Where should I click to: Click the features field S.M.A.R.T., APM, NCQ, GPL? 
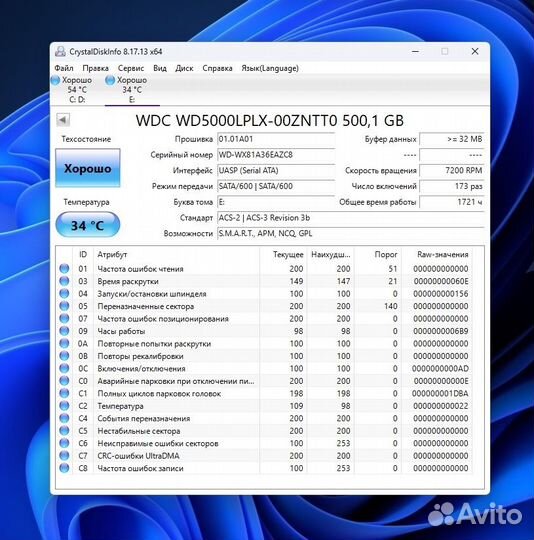(x=350, y=233)
